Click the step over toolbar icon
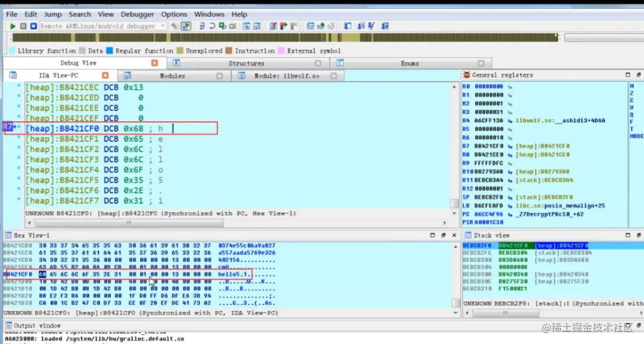The image size is (644, 344). tap(212, 26)
